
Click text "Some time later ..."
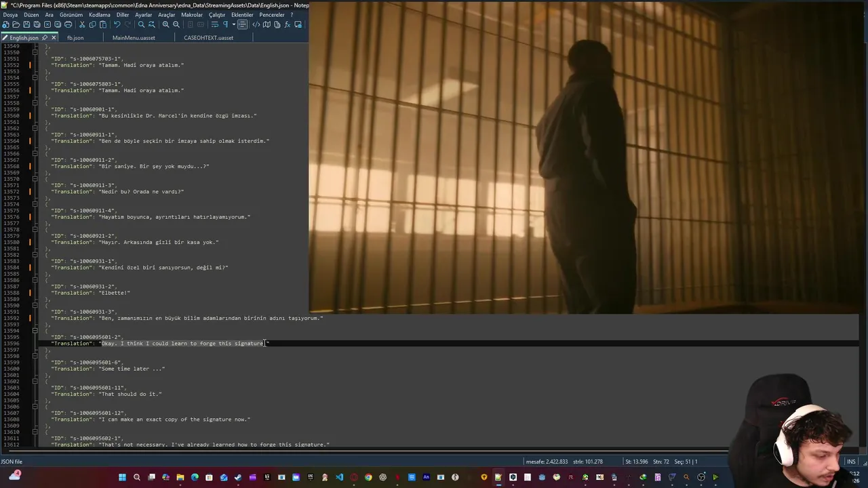click(132, 369)
